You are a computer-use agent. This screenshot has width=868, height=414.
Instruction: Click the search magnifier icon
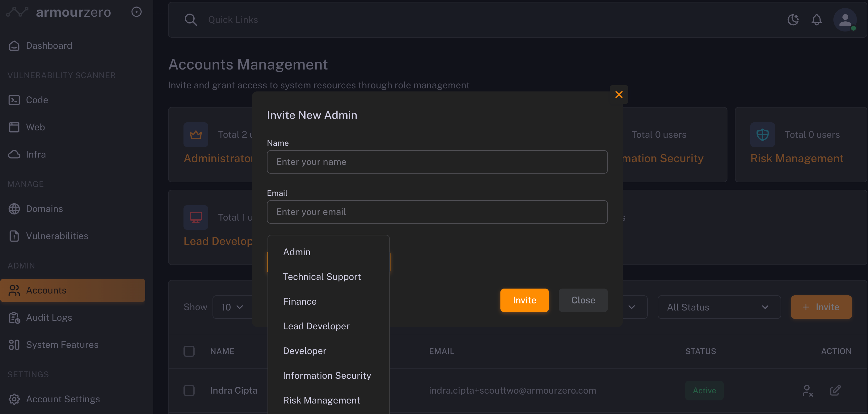click(x=191, y=20)
